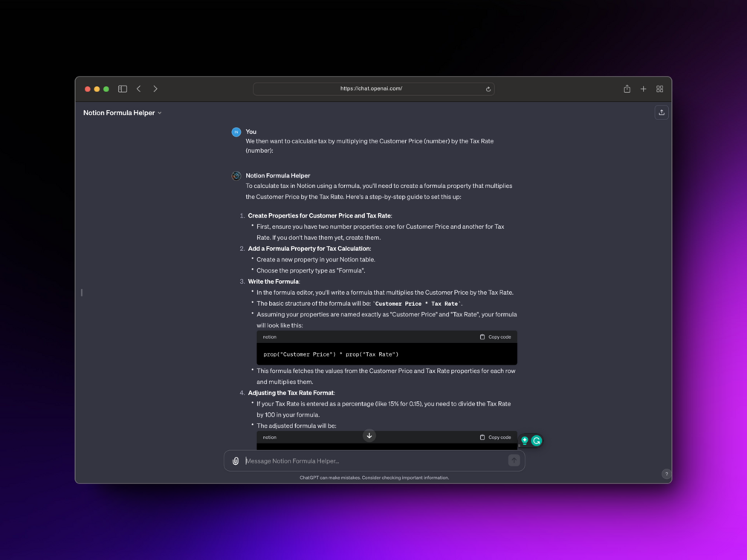Screen dimensions: 747x560
Task: Open the help question mark
Action: point(667,474)
